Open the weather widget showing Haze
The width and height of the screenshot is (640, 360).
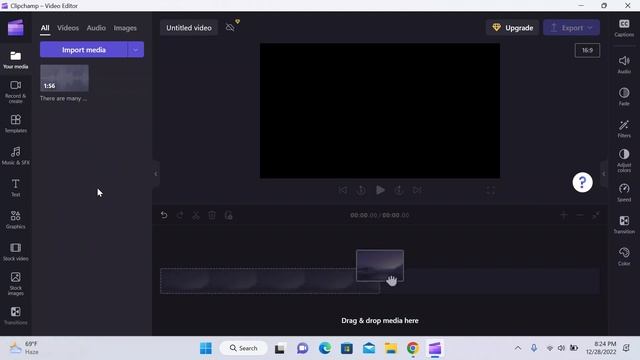coord(24,348)
